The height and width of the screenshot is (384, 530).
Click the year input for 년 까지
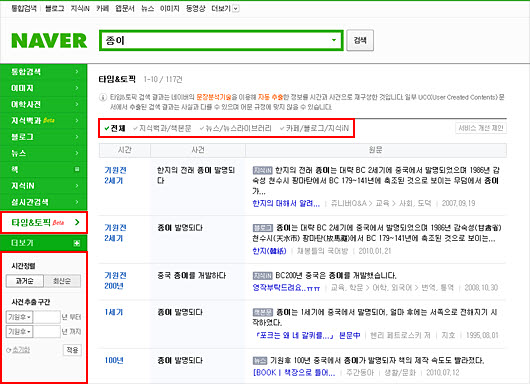pos(47,332)
